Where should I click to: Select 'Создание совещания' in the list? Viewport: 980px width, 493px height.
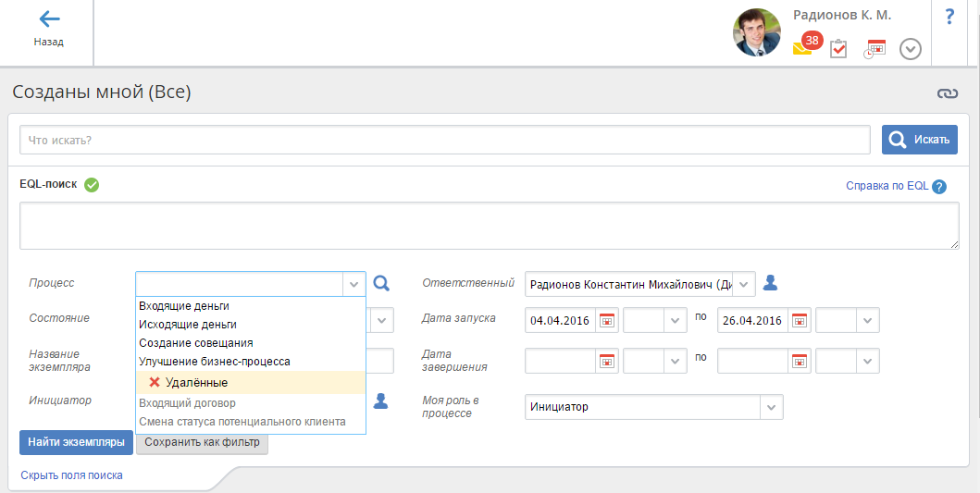click(195, 343)
